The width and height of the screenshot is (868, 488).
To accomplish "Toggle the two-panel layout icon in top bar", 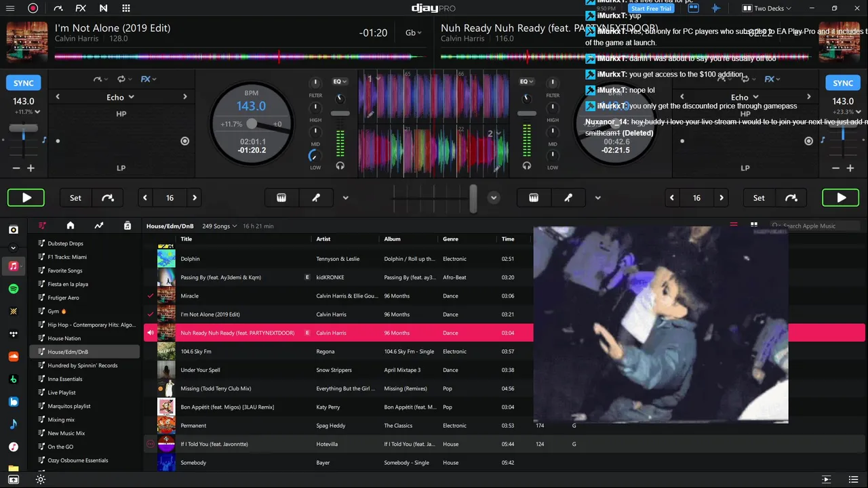I will tap(693, 8).
